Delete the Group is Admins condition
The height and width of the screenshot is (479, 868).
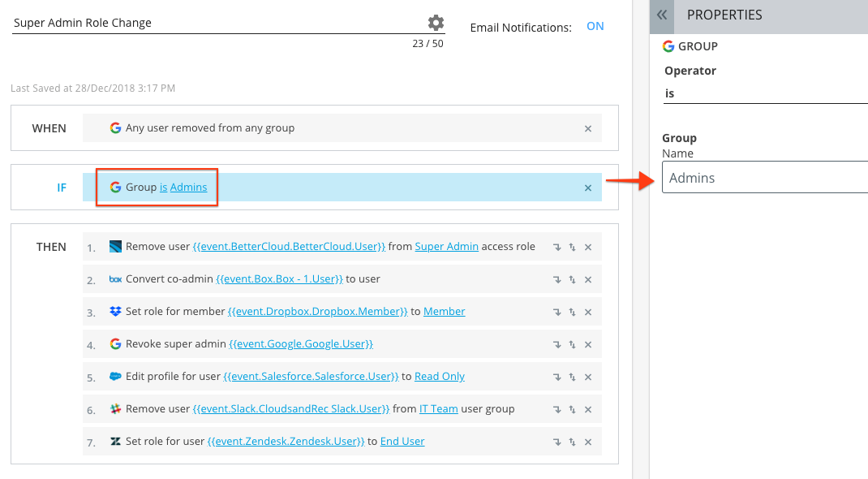click(x=588, y=188)
